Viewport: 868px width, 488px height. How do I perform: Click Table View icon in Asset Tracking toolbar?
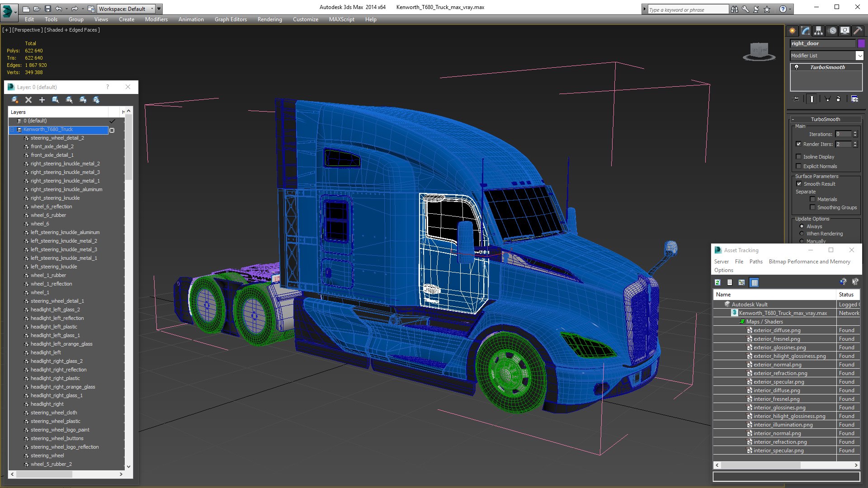pos(754,282)
